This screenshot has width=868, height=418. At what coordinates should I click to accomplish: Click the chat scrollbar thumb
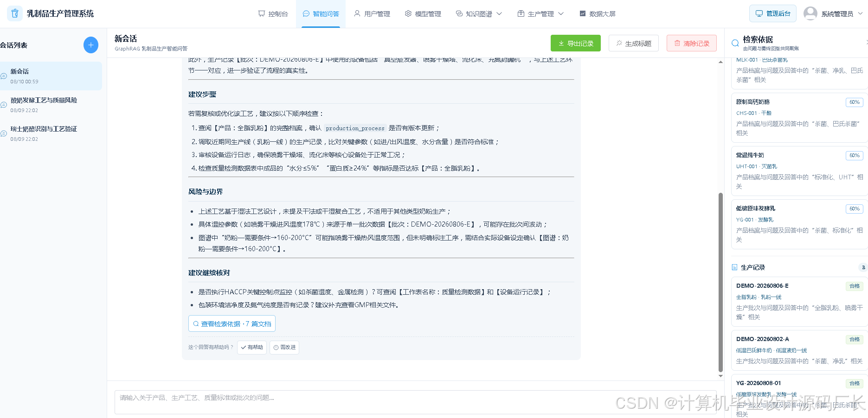click(x=720, y=282)
